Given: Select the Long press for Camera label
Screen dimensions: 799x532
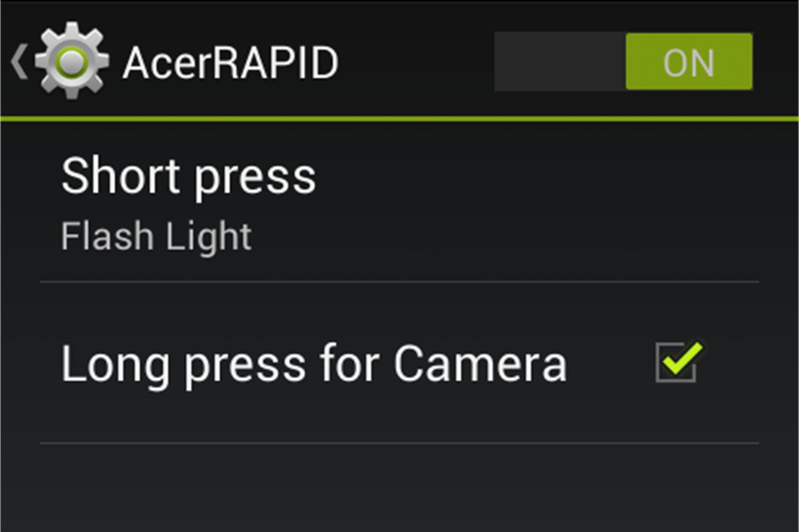Looking at the screenshot, I should (314, 364).
